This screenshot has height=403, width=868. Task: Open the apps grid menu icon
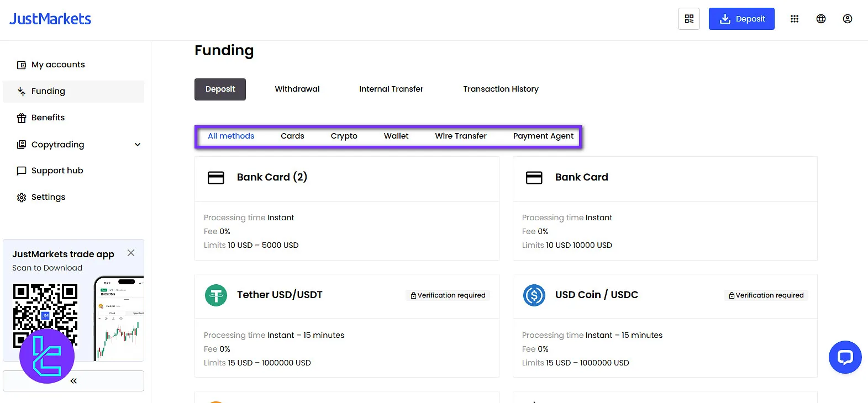pyautogui.click(x=794, y=19)
